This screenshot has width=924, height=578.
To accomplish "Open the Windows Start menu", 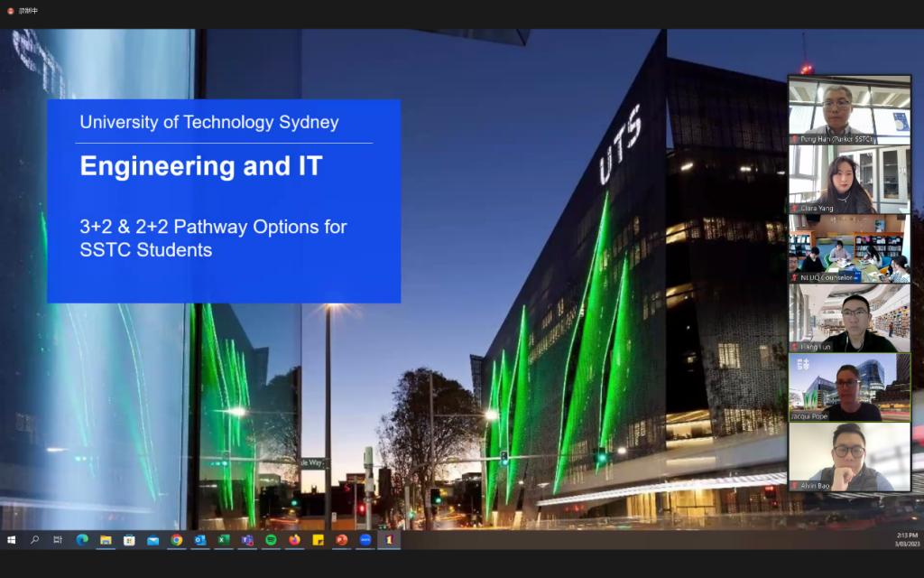I will (x=12, y=540).
